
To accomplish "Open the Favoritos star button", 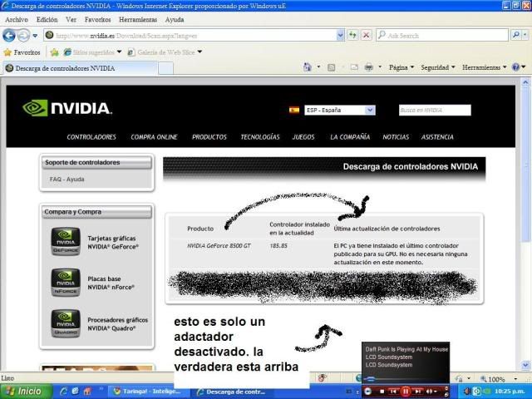I will tap(22, 52).
